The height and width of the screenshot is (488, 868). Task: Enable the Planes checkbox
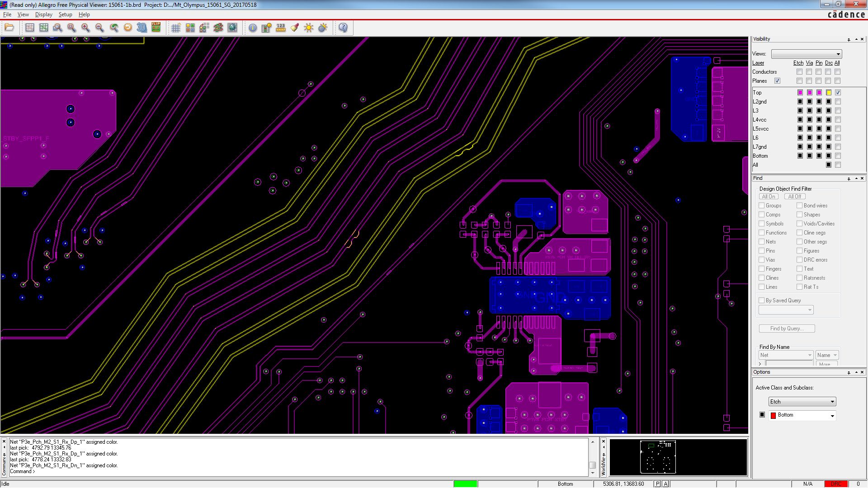click(x=777, y=81)
